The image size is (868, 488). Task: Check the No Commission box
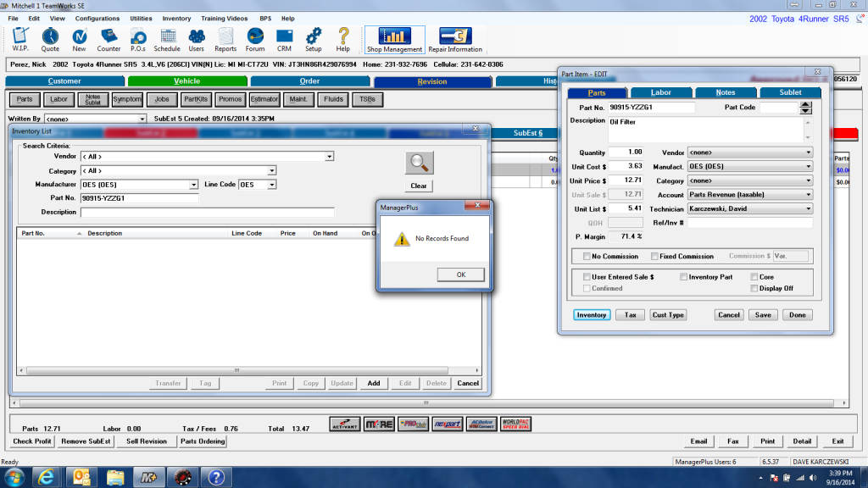tap(587, 256)
